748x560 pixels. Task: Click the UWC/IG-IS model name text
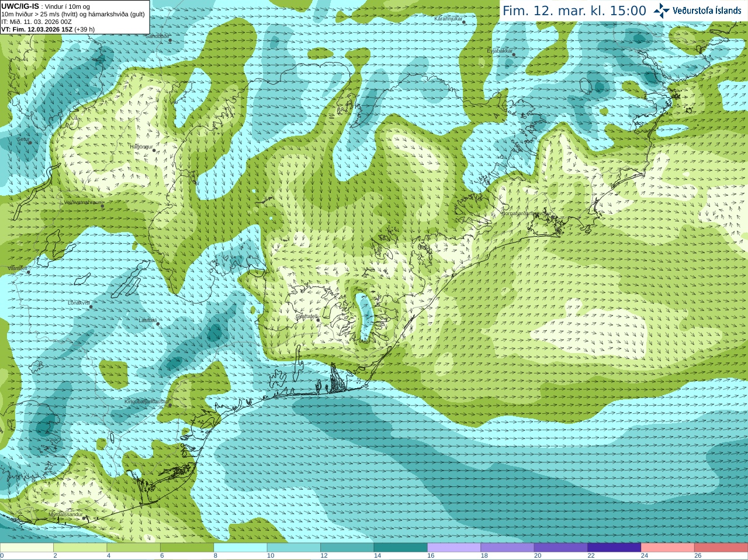coord(20,6)
